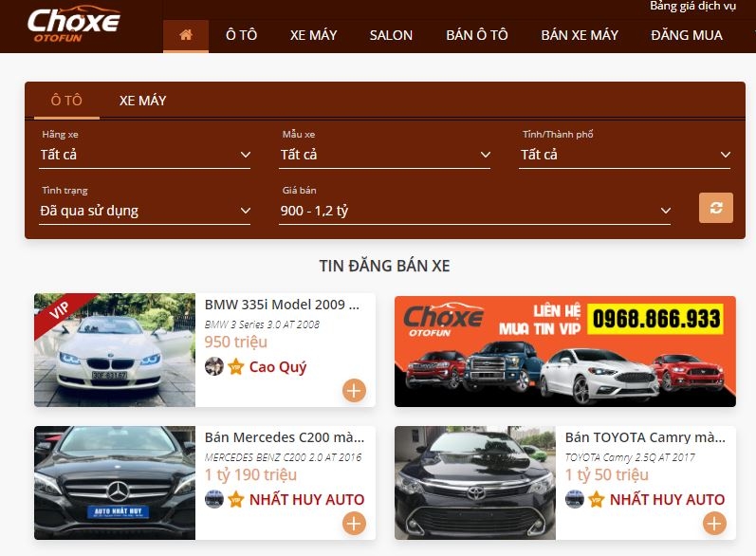Switch to the Ô TÔ search tab

(66, 101)
